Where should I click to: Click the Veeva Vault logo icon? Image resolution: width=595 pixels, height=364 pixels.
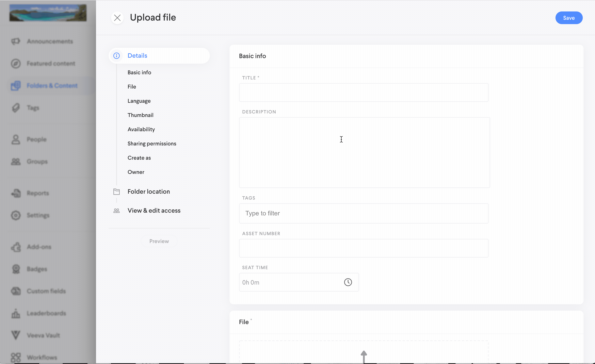coord(16,335)
